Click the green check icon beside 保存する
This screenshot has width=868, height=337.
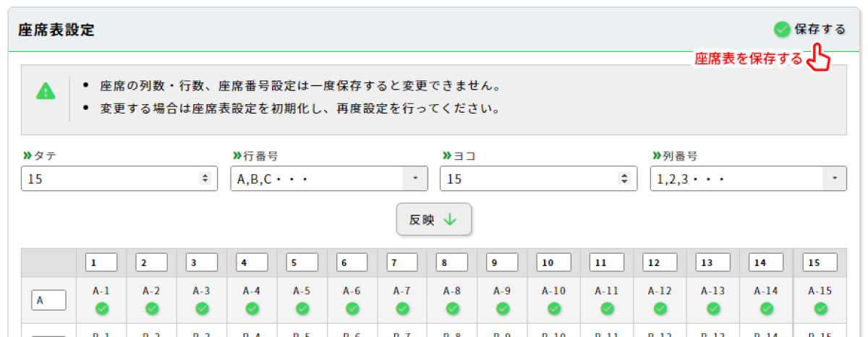pos(782,30)
